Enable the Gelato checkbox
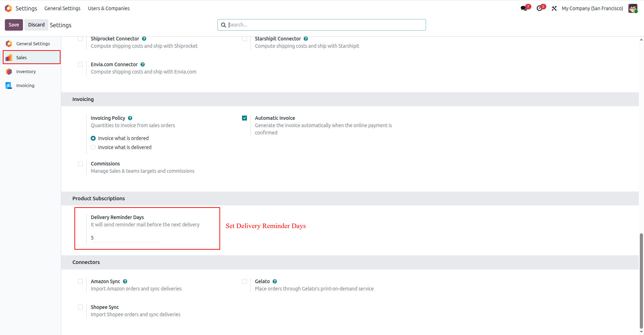The image size is (644, 335). (244, 281)
